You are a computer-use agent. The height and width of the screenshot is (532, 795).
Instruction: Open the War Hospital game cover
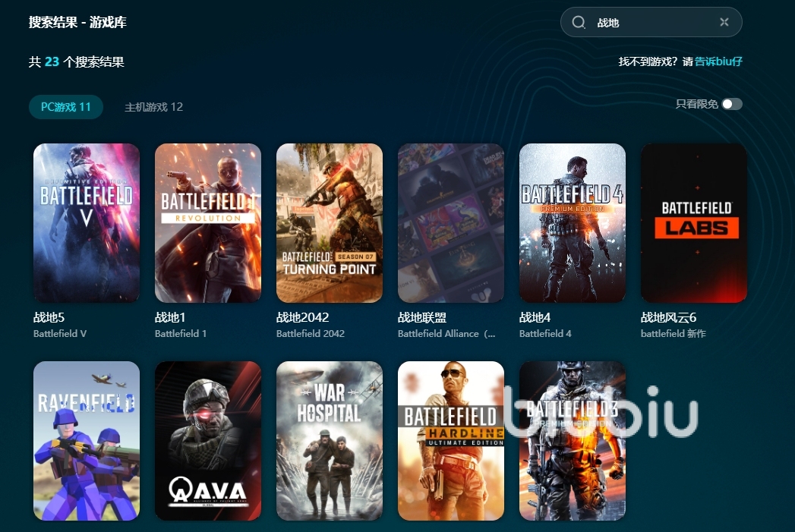(330, 441)
